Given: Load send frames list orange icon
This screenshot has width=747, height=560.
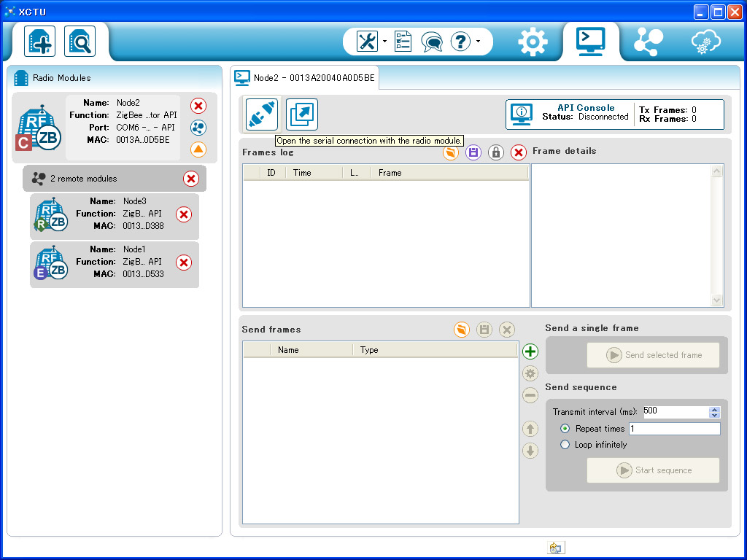Looking at the screenshot, I should (x=461, y=330).
